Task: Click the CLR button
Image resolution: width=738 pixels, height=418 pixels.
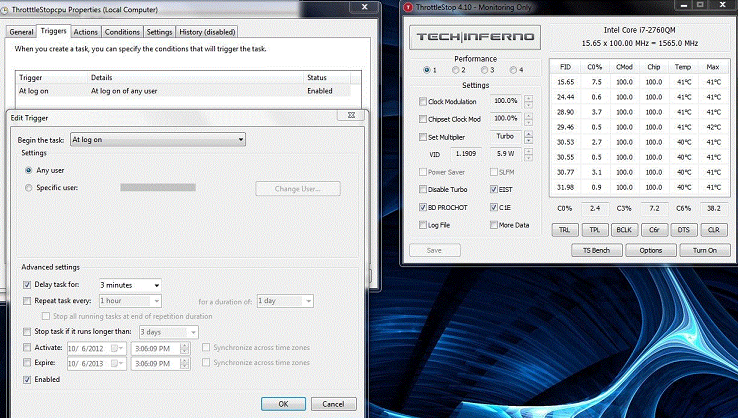Action: (x=714, y=230)
